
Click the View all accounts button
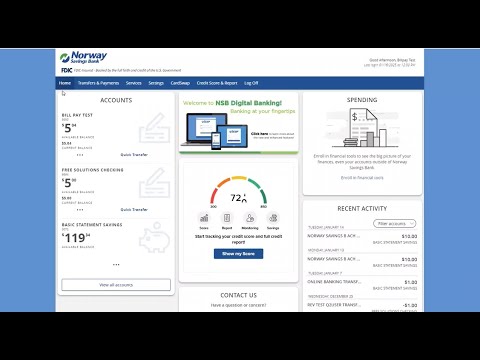116,285
